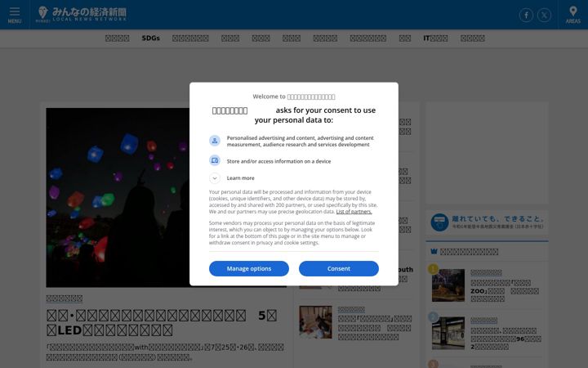Select the SDGs category in navigation
The width and height of the screenshot is (588, 368).
[x=151, y=38]
